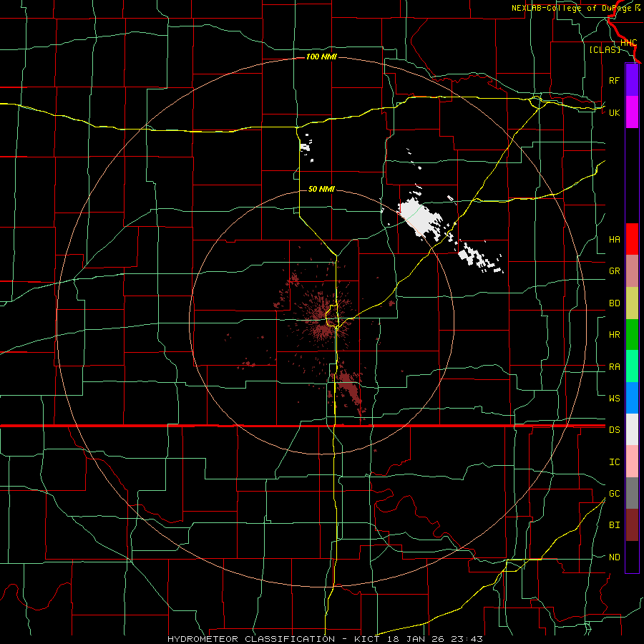
Task: Click the large white dry snow echo
Action: click(421, 218)
